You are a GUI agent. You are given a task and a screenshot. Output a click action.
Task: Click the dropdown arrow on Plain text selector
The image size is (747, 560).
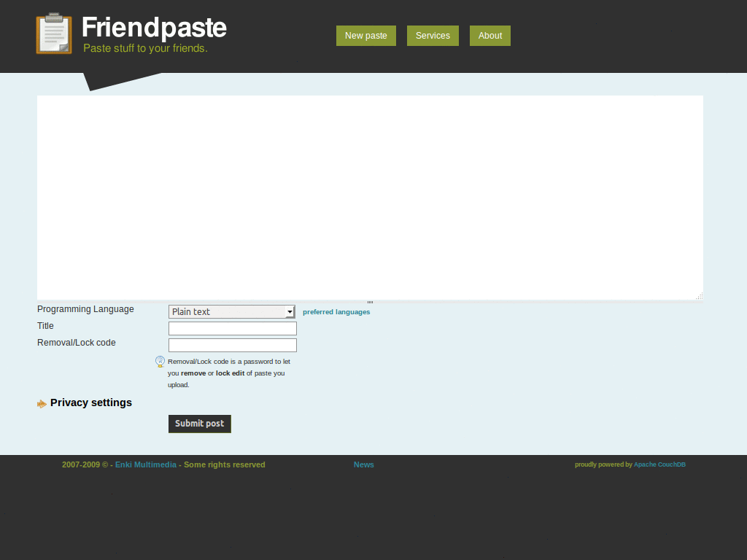point(290,311)
